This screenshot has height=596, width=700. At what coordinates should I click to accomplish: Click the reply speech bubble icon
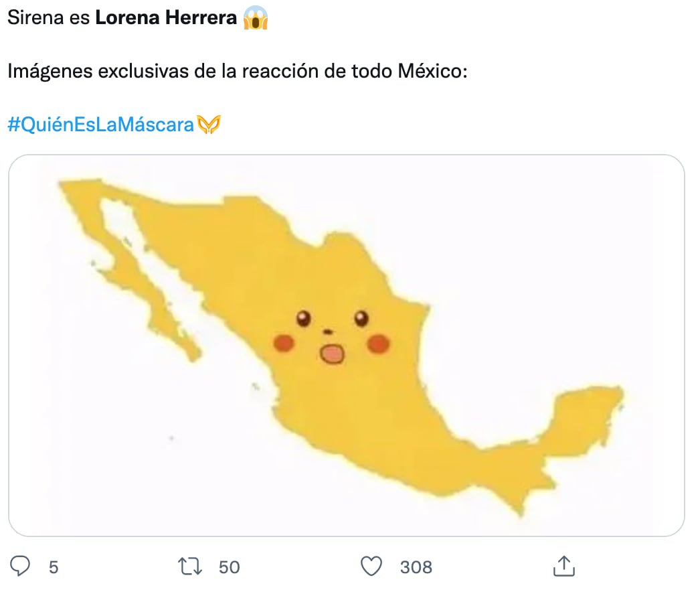pyautogui.click(x=21, y=567)
